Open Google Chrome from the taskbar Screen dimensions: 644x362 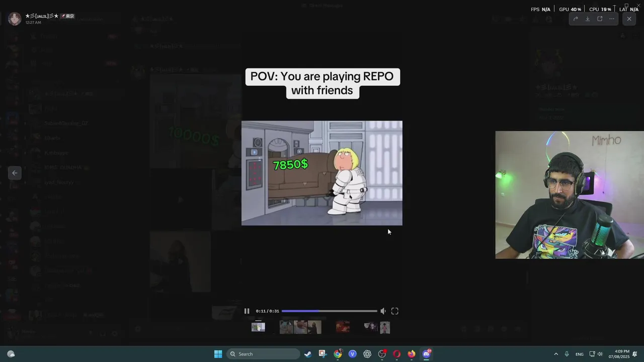(338, 354)
